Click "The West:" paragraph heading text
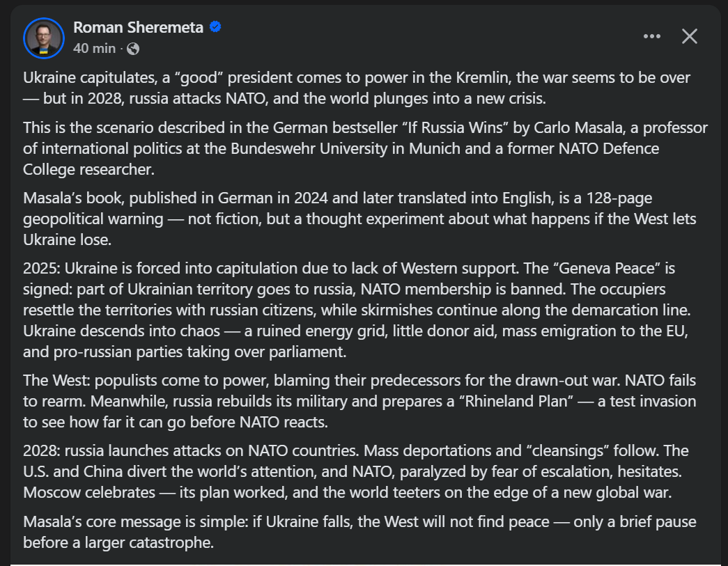The height and width of the screenshot is (566, 728). pyautogui.click(x=56, y=382)
